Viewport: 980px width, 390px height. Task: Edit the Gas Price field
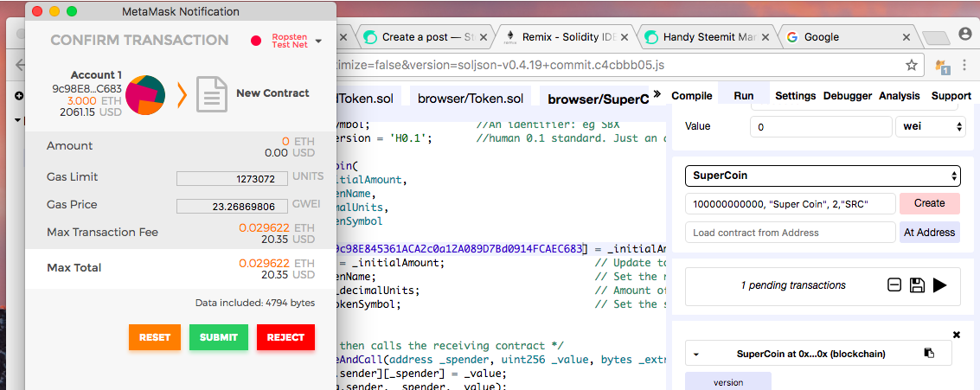coord(233,207)
